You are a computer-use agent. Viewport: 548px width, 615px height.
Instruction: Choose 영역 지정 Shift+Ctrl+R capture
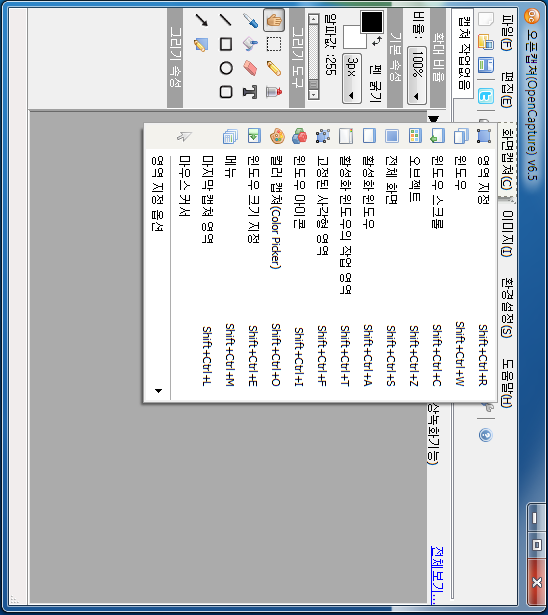[x=483, y=263]
